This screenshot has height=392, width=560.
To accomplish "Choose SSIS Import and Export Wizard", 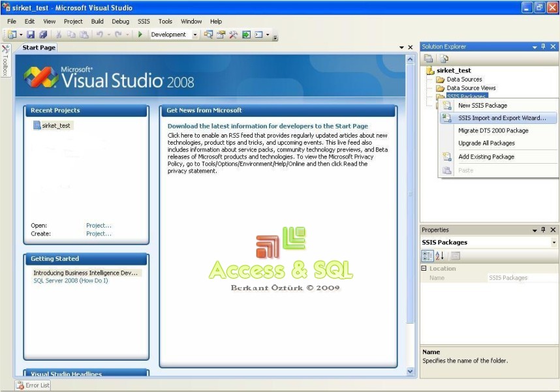I will (501, 118).
